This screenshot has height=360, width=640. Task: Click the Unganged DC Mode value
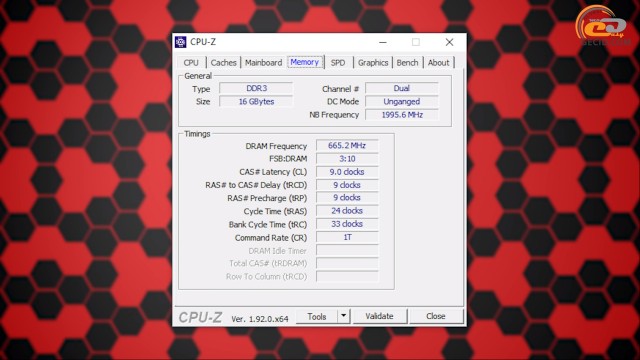tap(402, 101)
